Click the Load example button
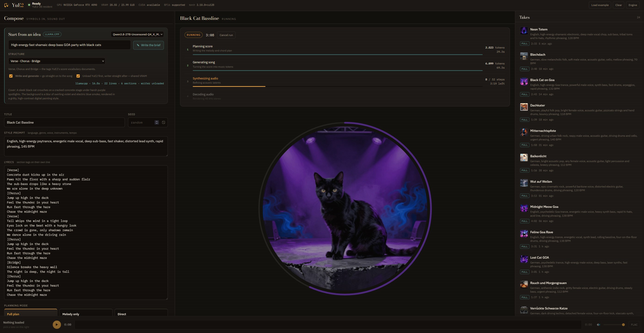The image size is (644, 333). (x=600, y=5)
